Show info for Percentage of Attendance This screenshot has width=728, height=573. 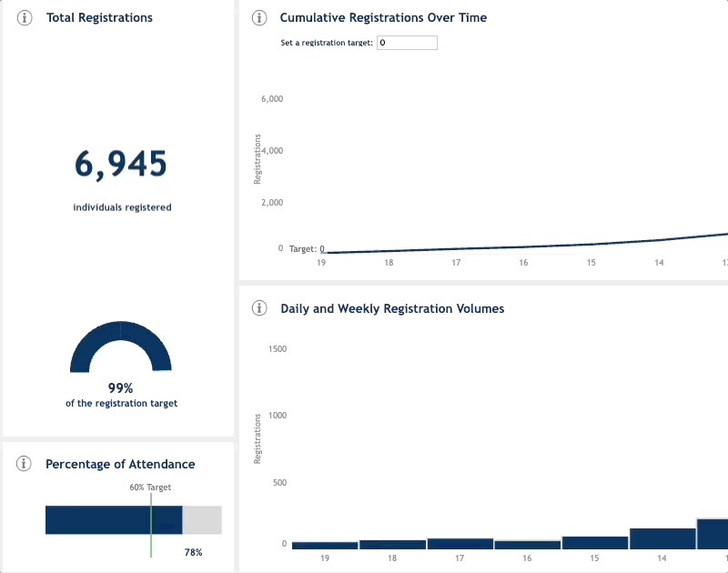pyautogui.click(x=24, y=463)
